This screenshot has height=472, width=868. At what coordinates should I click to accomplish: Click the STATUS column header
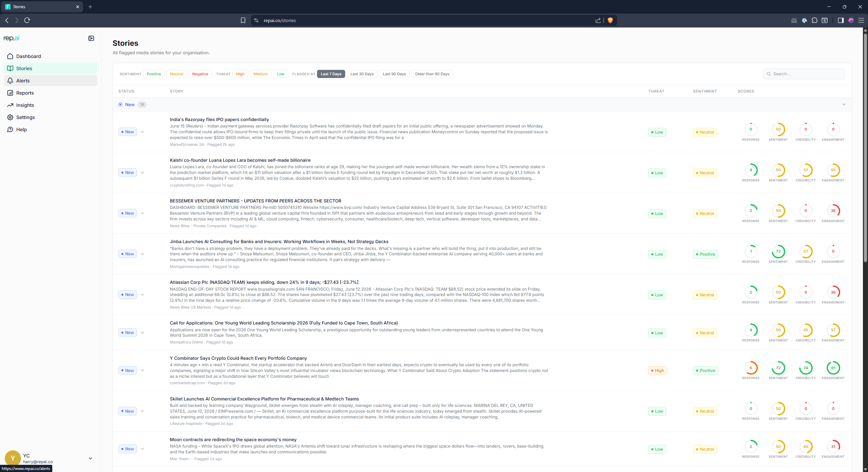pos(126,91)
